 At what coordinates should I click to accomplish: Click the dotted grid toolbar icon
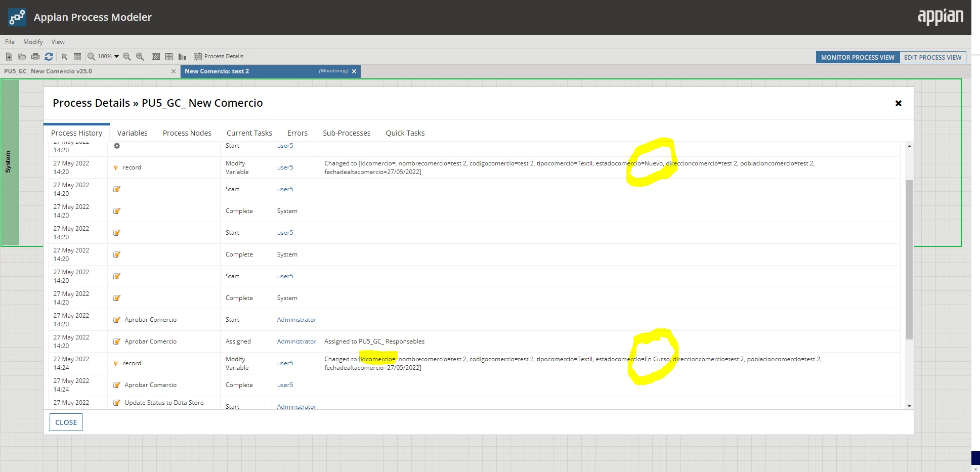(x=156, y=57)
